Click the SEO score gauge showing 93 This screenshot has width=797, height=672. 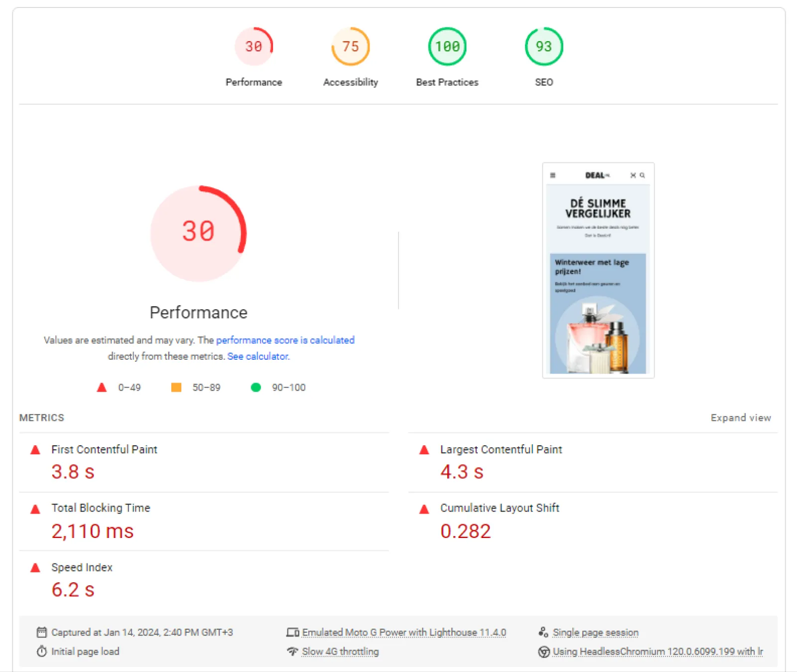click(x=544, y=46)
